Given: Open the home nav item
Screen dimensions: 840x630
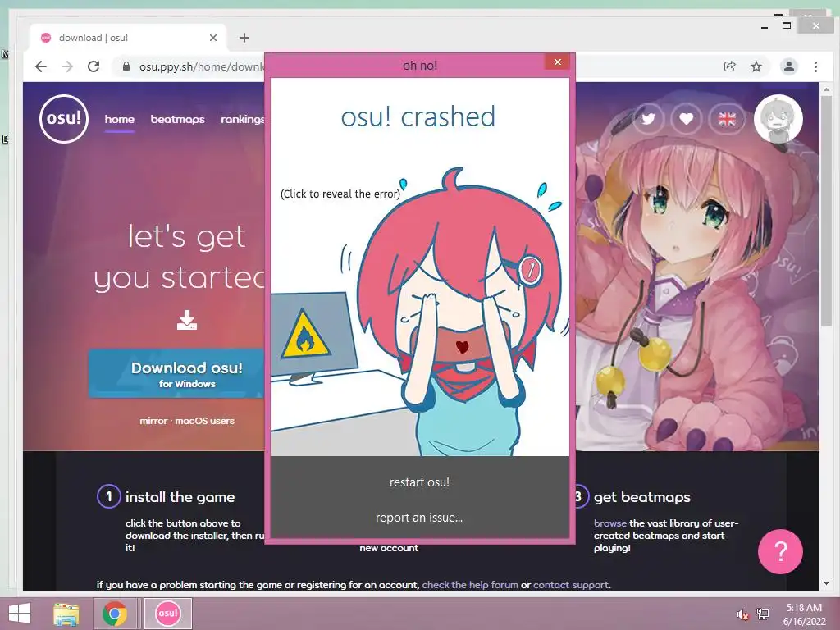Looking at the screenshot, I should (x=120, y=120).
